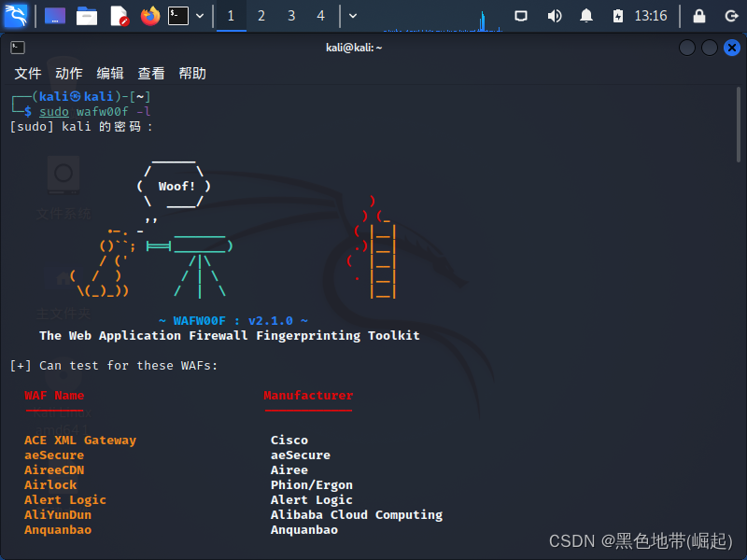Click 'Phion/Ergon' manufacturer text
Viewport: 747px width, 560px height.
tap(312, 485)
